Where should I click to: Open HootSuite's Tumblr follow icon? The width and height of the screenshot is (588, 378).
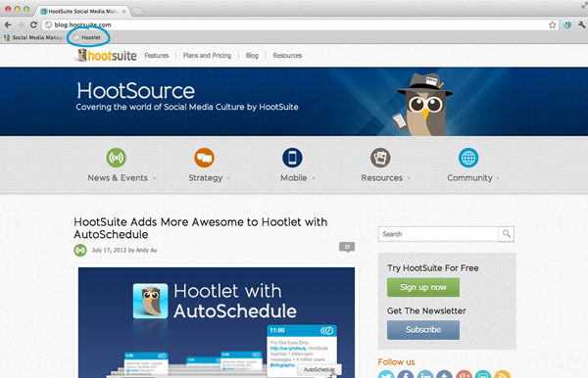coord(444,375)
